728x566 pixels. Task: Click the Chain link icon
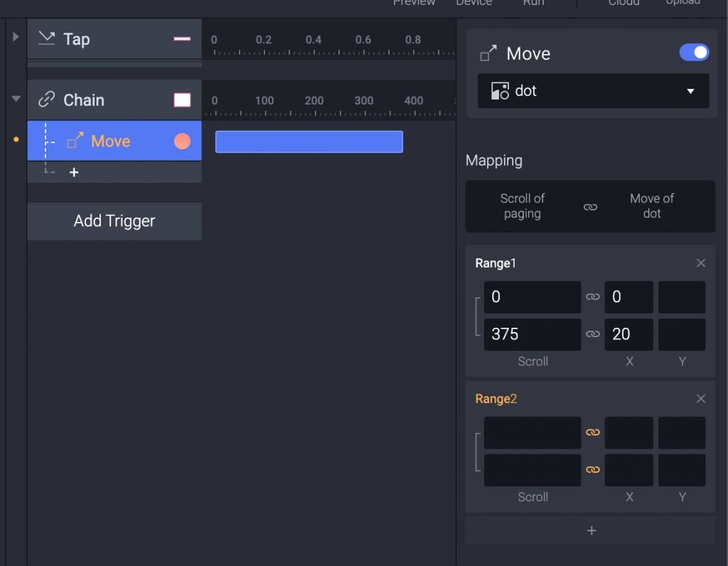tap(46, 100)
